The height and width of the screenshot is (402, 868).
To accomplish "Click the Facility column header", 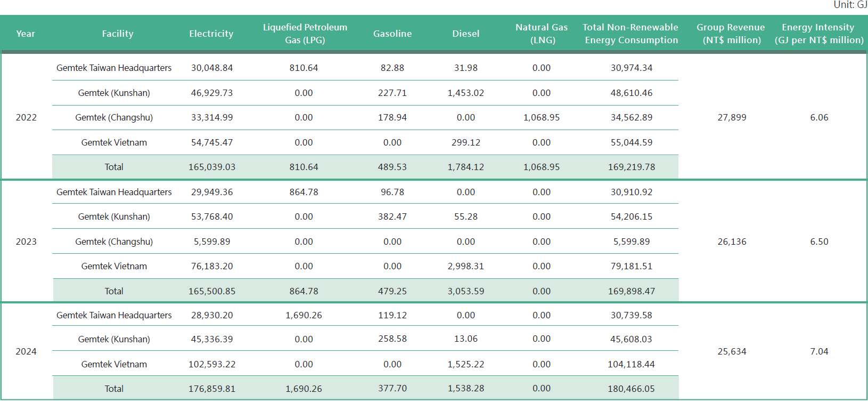I will (x=118, y=34).
